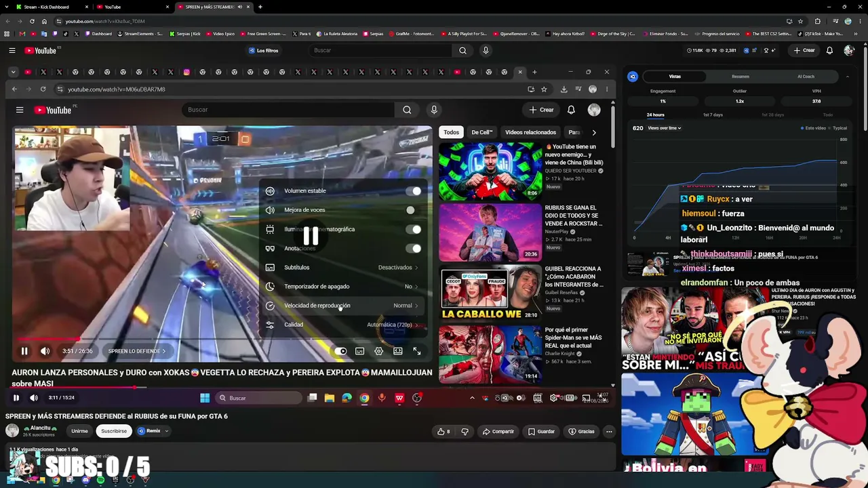Open the RUBIUS SE GANA EL ODIO thumbnail
The height and width of the screenshot is (488, 868).
[490, 232]
